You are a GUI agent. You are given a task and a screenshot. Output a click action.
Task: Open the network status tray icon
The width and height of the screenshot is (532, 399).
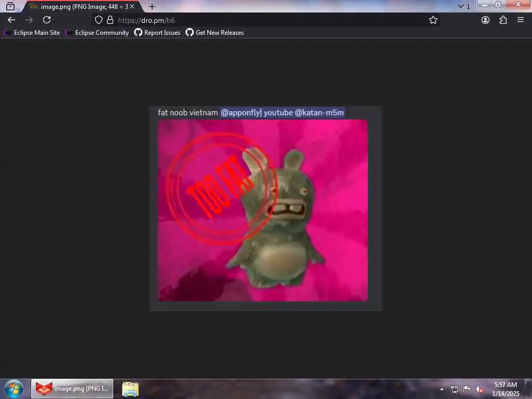pyautogui.click(x=455, y=389)
